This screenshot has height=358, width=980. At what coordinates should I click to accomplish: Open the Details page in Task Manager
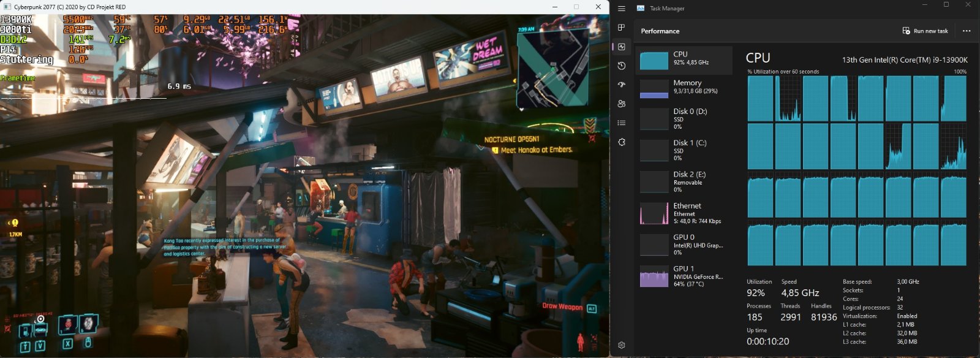621,123
